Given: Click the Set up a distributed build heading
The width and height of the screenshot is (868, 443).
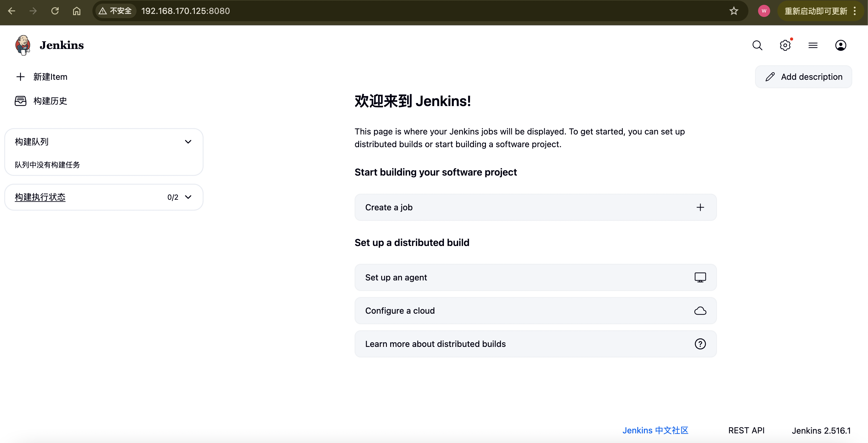Looking at the screenshot, I should pos(412,243).
